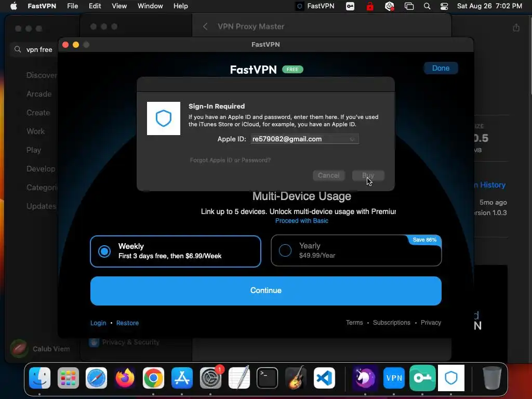Open Google Chrome from the Dock
Screen dimensions: 532x399
click(153, 378)
